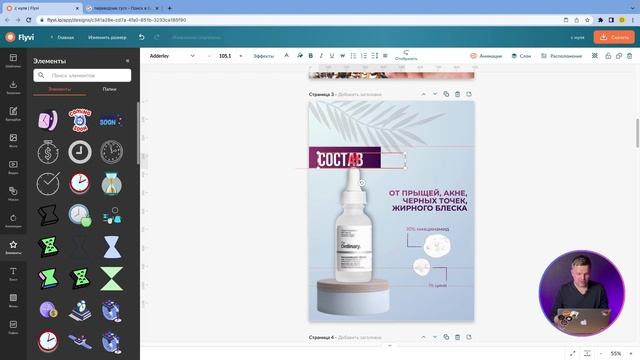Image resolution: width=640 pixels, height=360 pixels.
Task: Select the Elements star icon in sidebar
Action: (13, 247)
